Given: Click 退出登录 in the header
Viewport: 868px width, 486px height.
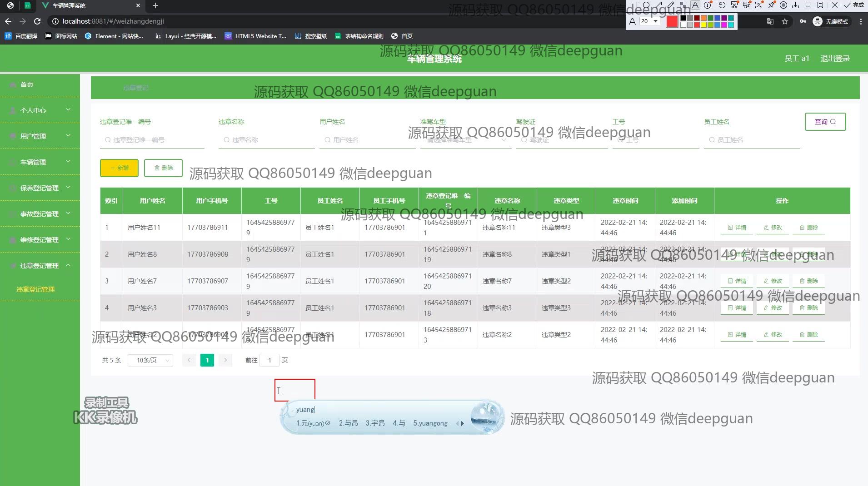Looking at the screenshot, I should pyautogui.click(x=835, y=59).
